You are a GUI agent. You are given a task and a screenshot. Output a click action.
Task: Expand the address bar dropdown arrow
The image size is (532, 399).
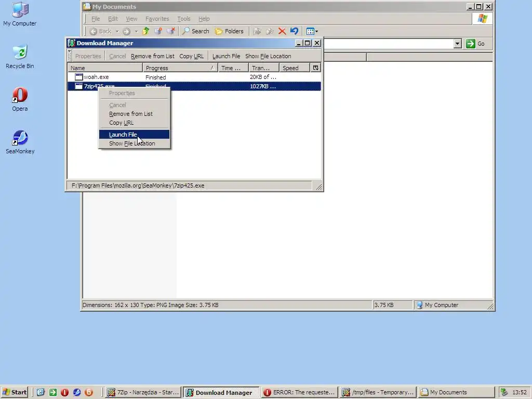pyautogui.click(x=457, y=44)
